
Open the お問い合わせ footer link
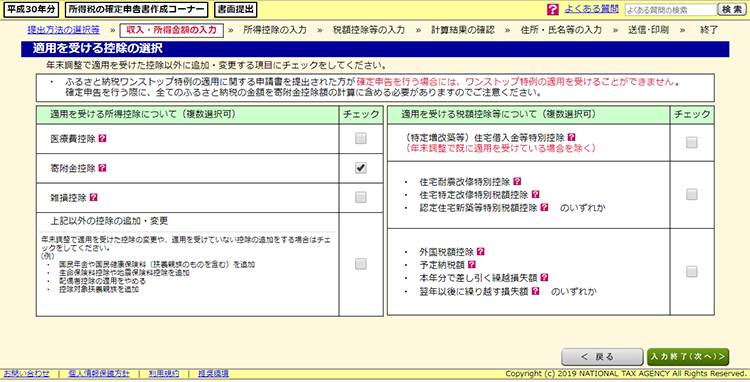pyautogui.click(x=26, y=374)
